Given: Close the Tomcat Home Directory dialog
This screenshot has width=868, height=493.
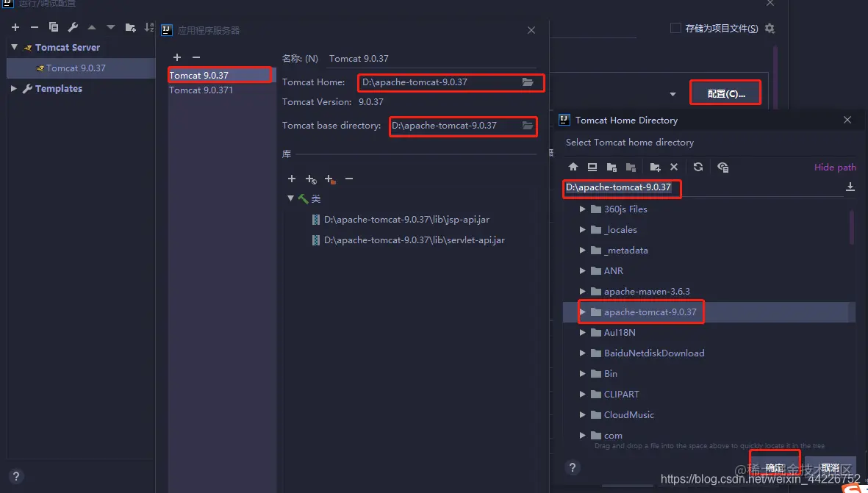Looking at the screenshot, I should click(x=847, y=120).
